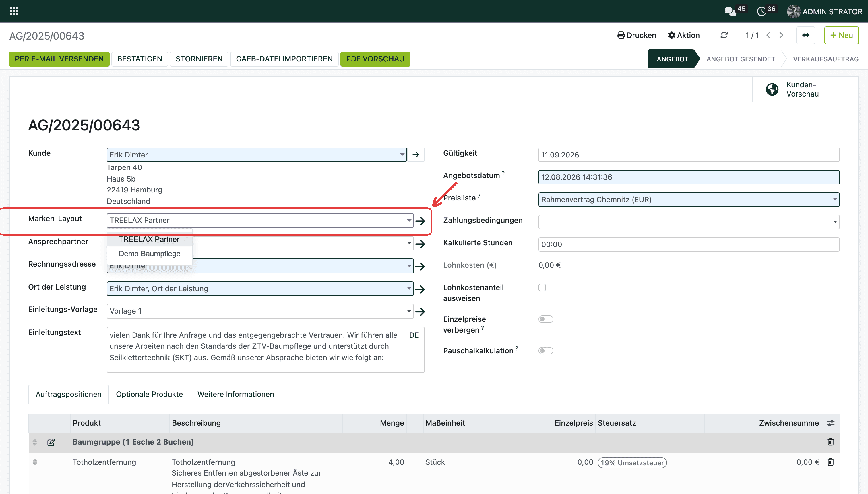
Task: Delete the Totholzentfernung line
Action: [830, 462]
